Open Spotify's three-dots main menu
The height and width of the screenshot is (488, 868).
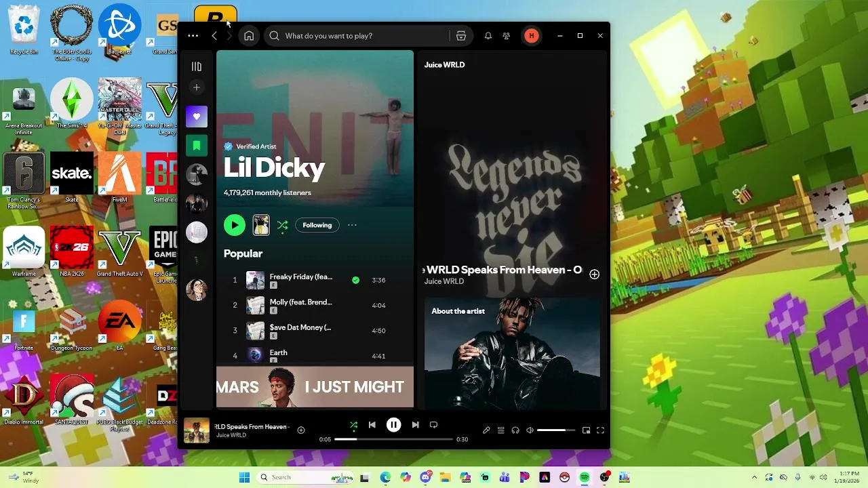(x=193, y=36)
